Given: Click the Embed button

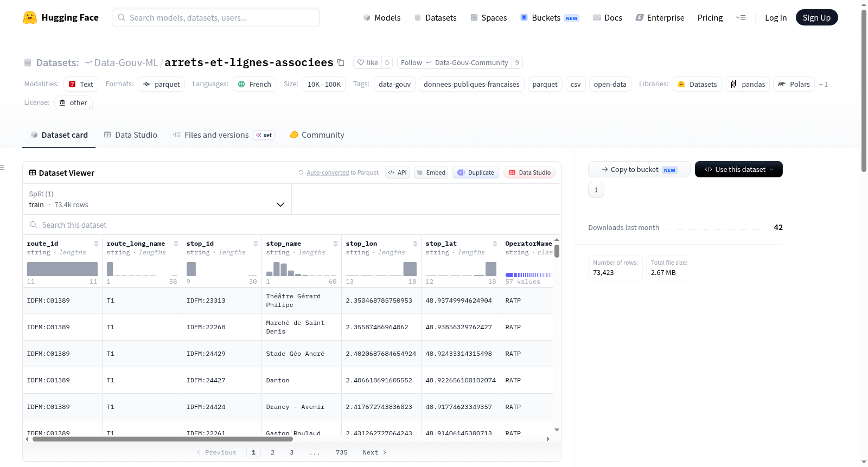Looking at the screenshot, I should coord(431,172).
